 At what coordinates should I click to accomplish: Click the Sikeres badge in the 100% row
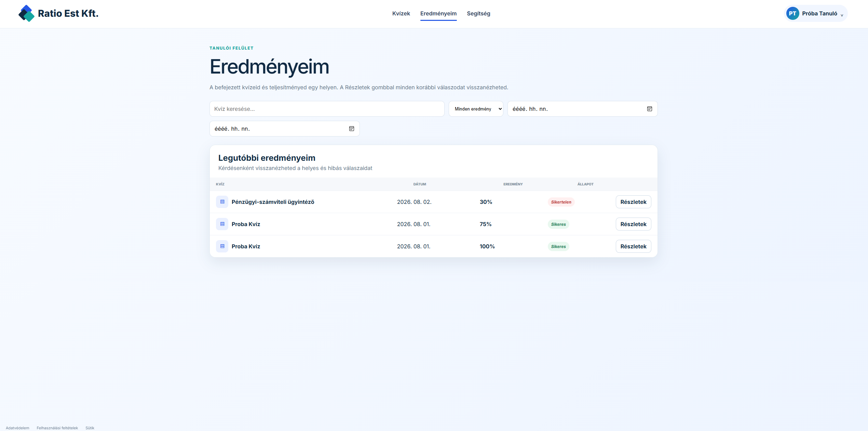[x=558, y=246]
